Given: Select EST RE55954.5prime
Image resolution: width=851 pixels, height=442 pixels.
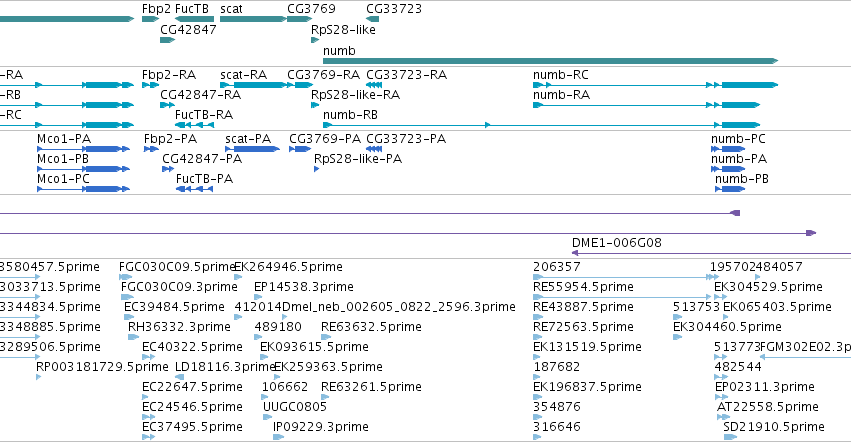Looking at the screenshot, I should (x=622, y=297).
